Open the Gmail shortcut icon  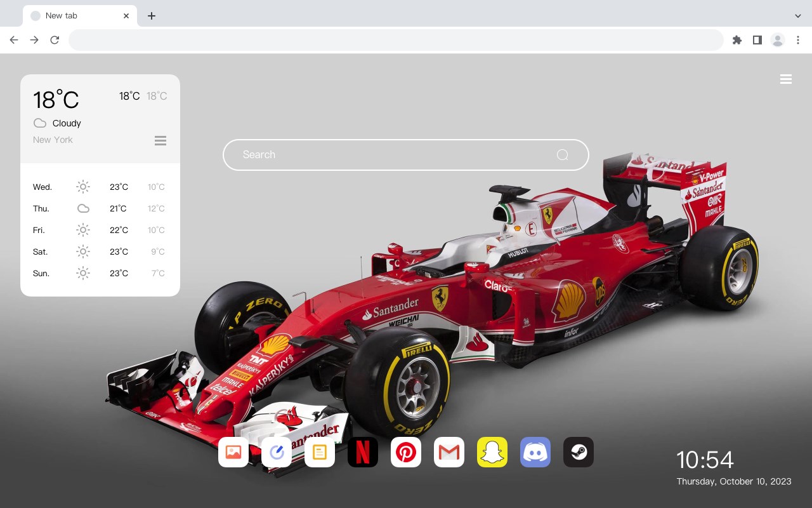coord(449,452)
